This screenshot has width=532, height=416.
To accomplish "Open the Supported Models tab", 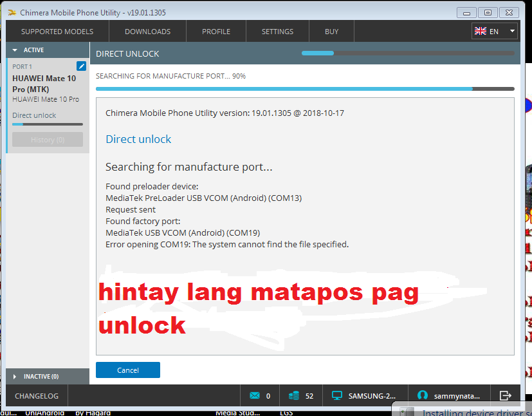I will pos(57,32).
